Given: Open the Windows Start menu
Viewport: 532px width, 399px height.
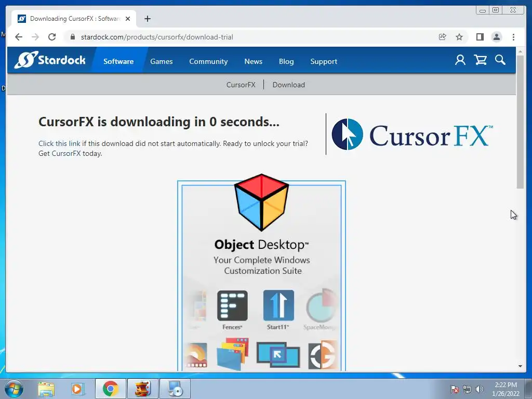Looking at the screenshot, I should coord(14,389).
